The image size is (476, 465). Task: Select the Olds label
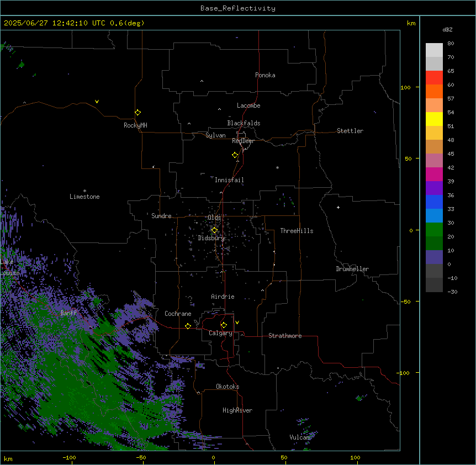214,218
